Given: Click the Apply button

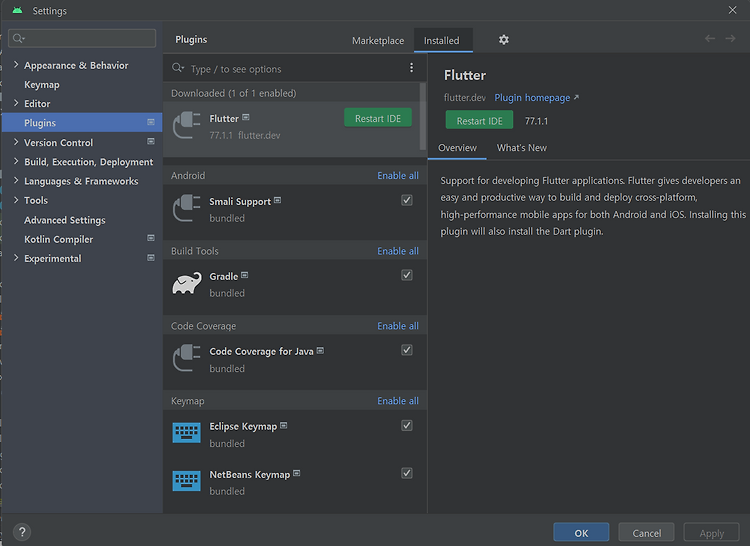Looking at the screenshot, I should (711, 532).
